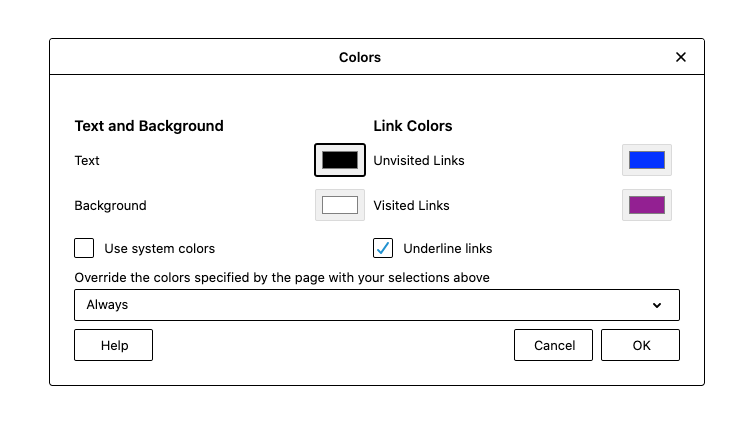Cancel the Colors dialog

pyautogui.click(x=553, y=345)
